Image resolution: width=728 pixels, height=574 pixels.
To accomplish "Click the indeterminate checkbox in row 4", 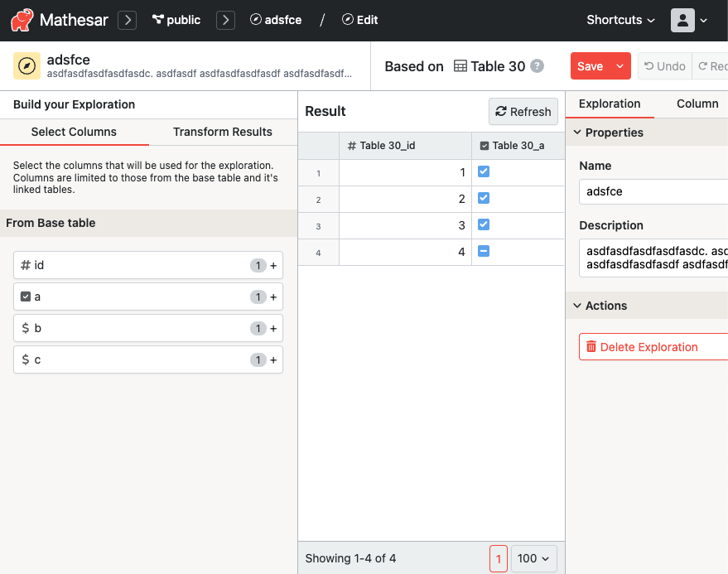I will tap(483, 252).
